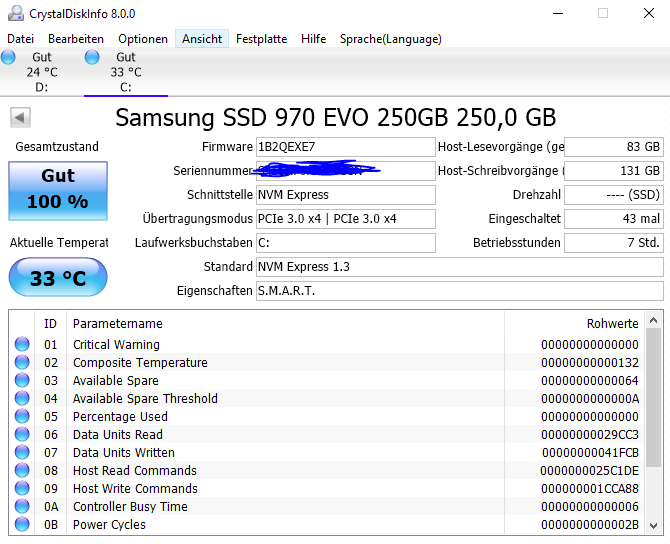
Task: Switch to the C: drive at 33 °C
Action: 126,72
